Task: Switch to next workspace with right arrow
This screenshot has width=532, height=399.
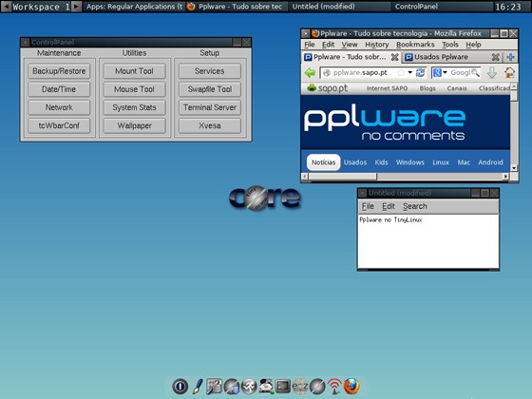Action: [x=77, y=7]
